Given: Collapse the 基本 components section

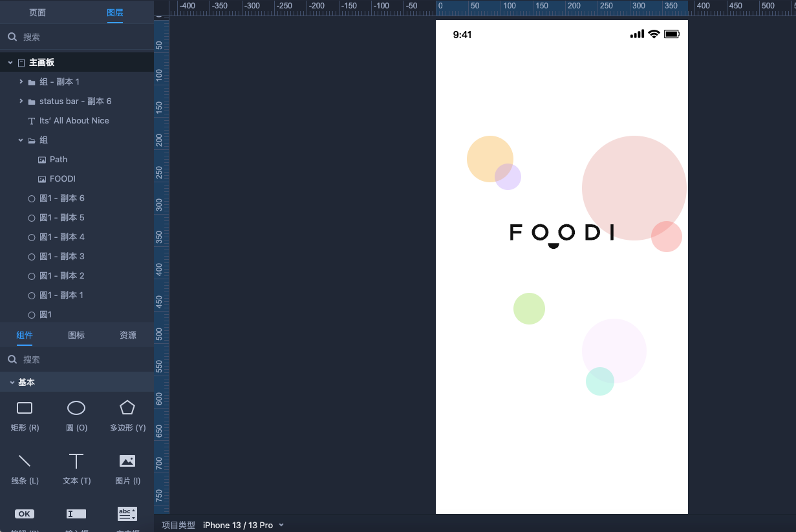Looking at the screenshot, I should pyautogui.click(x=12, y=383).
